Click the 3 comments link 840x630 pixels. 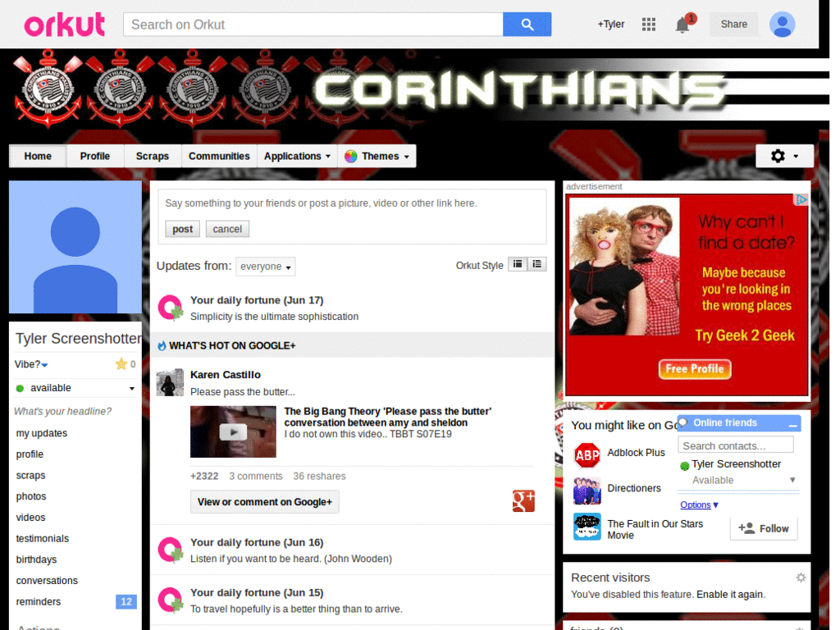point(256,477)
